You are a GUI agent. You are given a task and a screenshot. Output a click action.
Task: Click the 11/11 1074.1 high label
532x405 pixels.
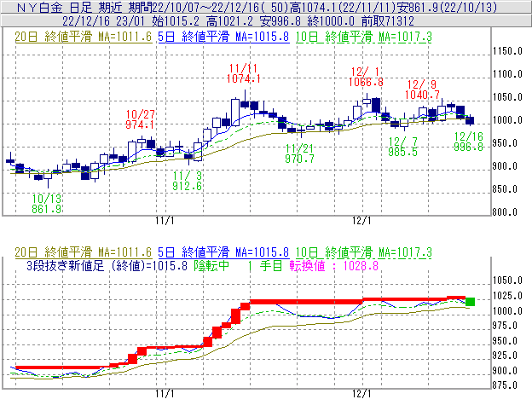[x=244, y=73]
